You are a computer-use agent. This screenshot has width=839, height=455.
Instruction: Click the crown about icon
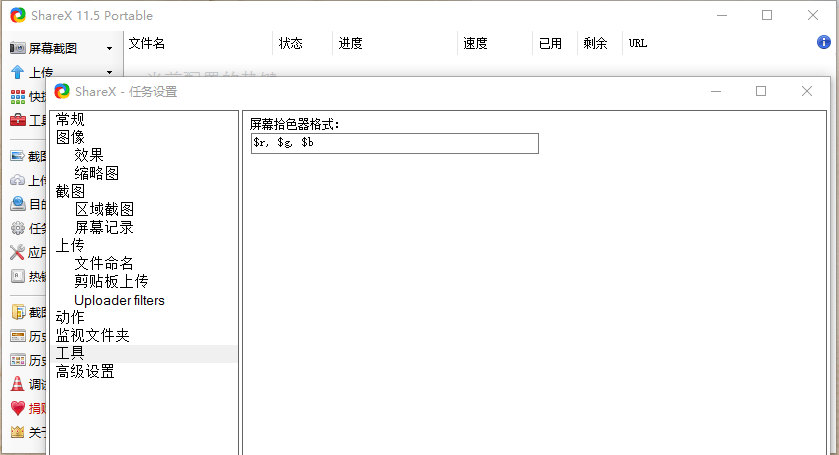point(17,432)
